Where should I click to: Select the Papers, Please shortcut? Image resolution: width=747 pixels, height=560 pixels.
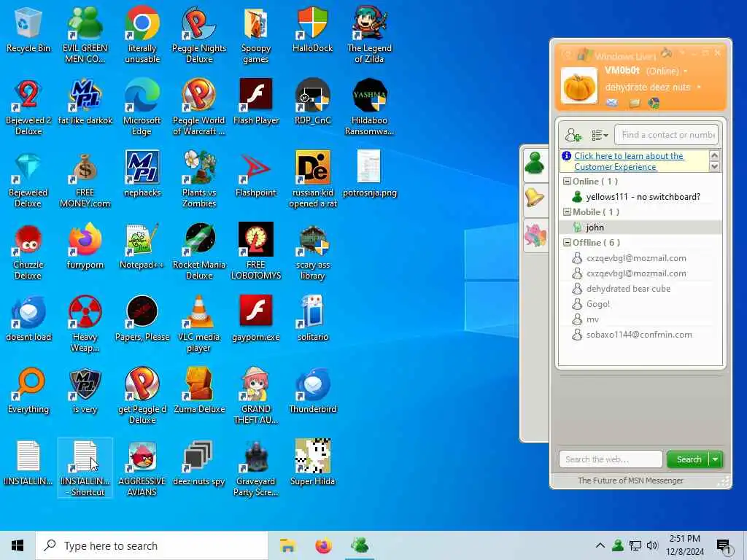(142, 319)
